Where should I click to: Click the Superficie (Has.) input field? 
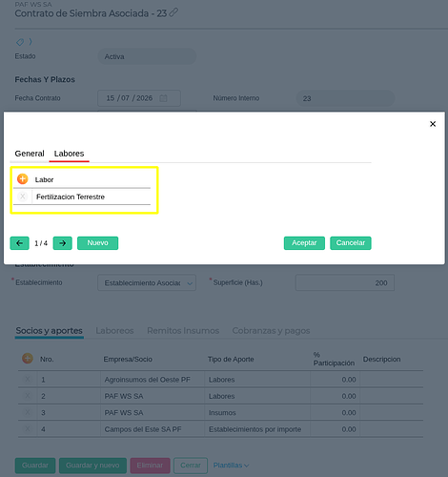[x=345, y=282]
